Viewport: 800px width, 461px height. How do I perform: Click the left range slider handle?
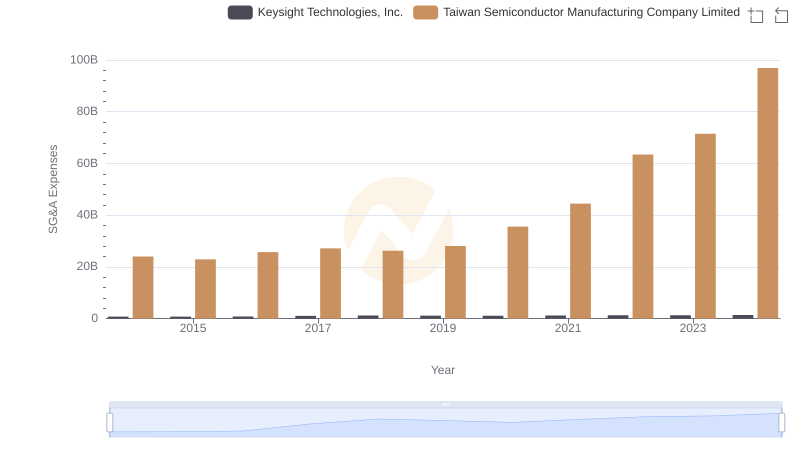pyautogui.click(x=110, y=423)
